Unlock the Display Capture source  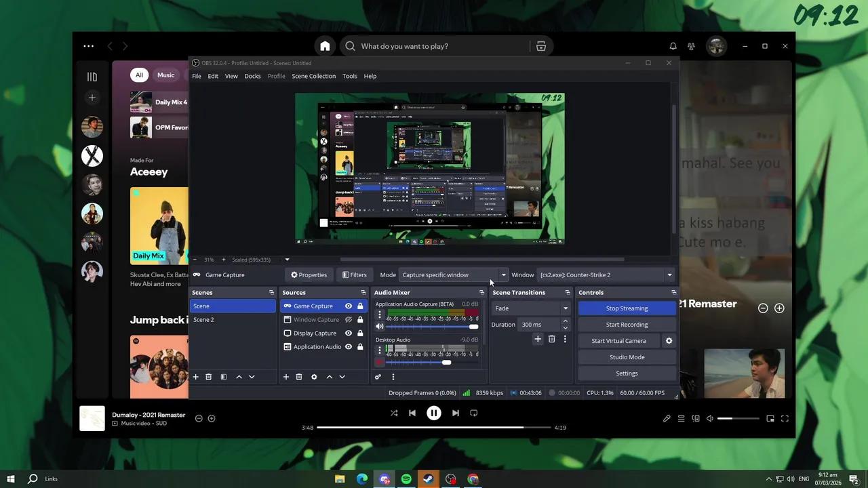pyautogui.click(x=360, y=333)
